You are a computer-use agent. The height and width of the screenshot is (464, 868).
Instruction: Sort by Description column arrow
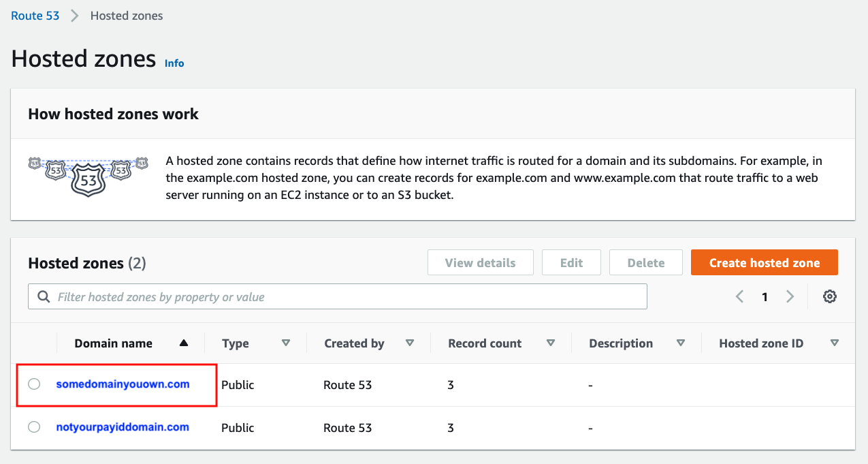[x=680, y=343]
